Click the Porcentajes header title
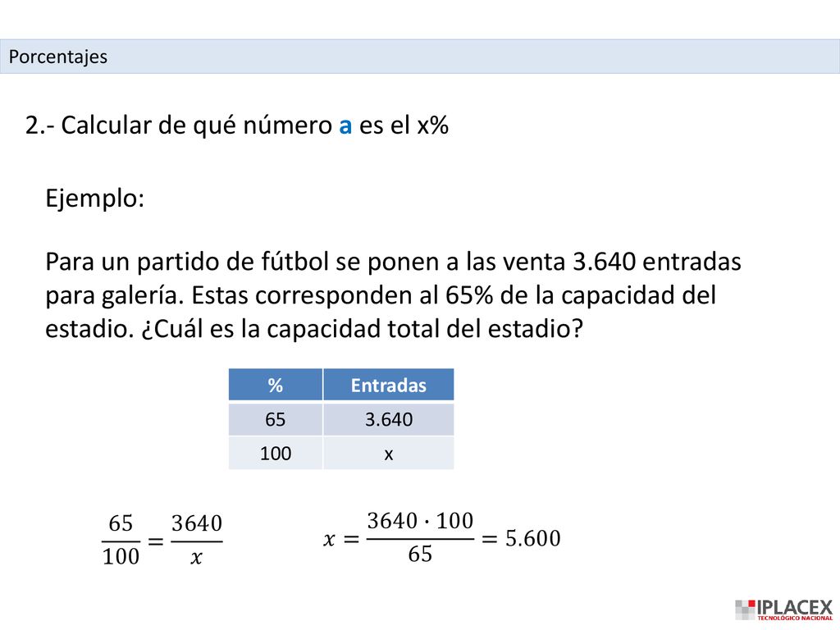Screen dimensions: 840x630 click(x=58, y=57)
